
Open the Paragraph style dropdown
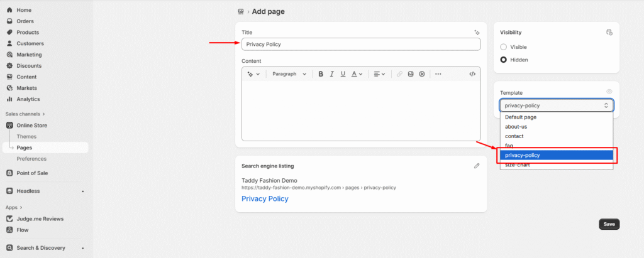pyautogui.click(x=289, y=74)
